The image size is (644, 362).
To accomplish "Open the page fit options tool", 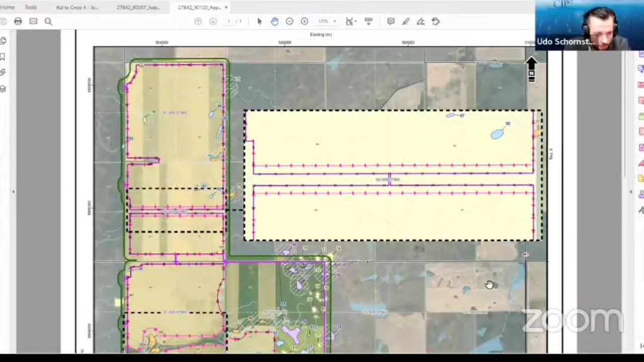I will pyautogui.click(x=350, y=21).
